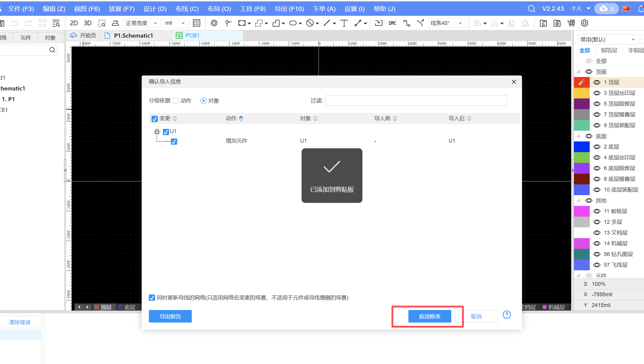Open the grid display icon
644x364 pixels.
pos(197,23)
